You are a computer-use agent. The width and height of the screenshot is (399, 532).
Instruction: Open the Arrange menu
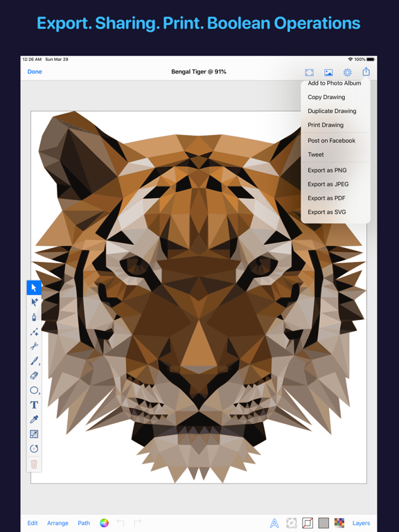(x=57, y=523)
